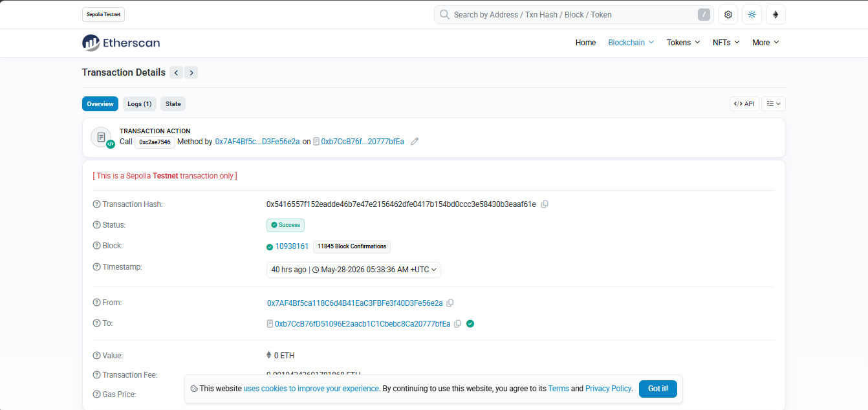Copy the To contract address
This screenshot has height=410, width=868.
(x=457, y=323)
